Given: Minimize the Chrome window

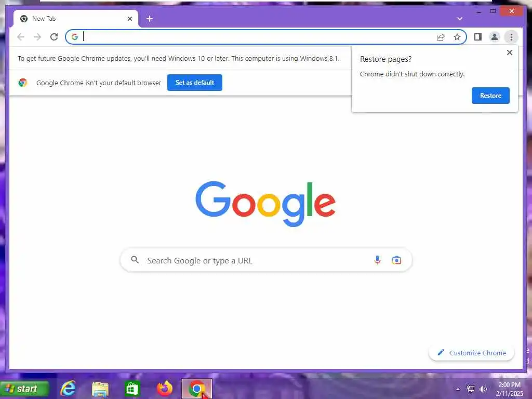Looking at the screenshot, I should (x=478, y=11).
